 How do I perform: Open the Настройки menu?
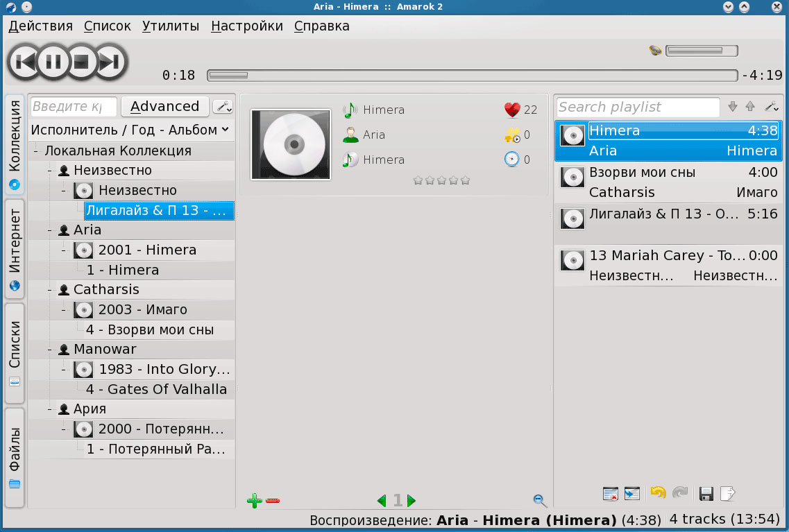coord(246,26)
